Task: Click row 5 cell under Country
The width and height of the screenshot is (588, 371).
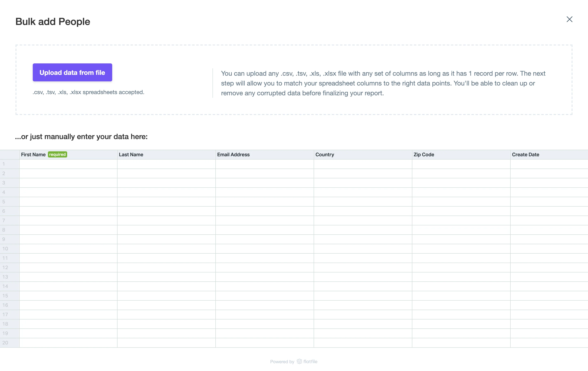Action: point(362,202)
